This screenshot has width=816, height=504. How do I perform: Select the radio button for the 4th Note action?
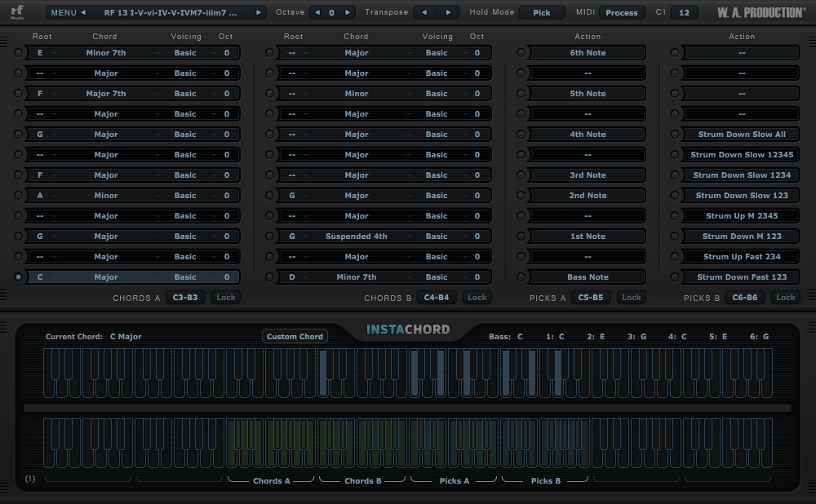point(521,135)
